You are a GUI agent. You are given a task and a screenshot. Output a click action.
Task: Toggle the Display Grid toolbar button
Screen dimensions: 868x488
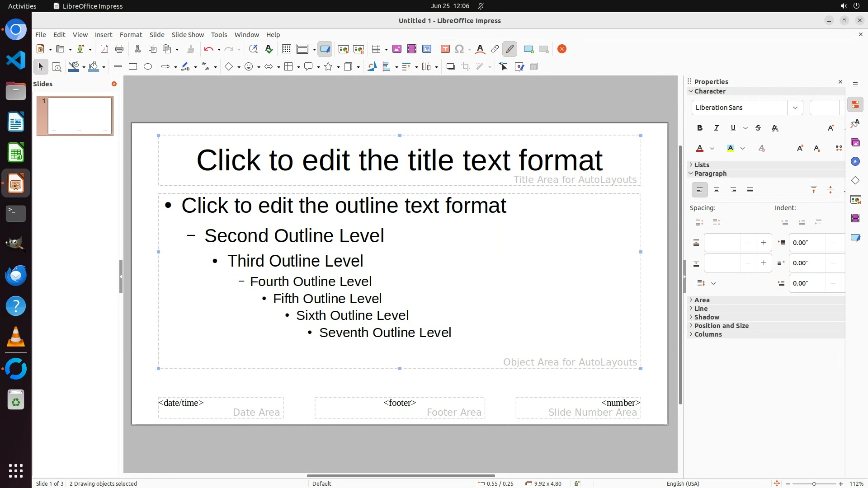pos(286,49)
